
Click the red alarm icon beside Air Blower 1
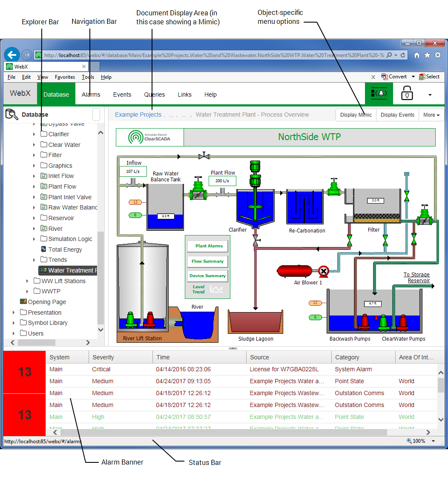point(324,271)
